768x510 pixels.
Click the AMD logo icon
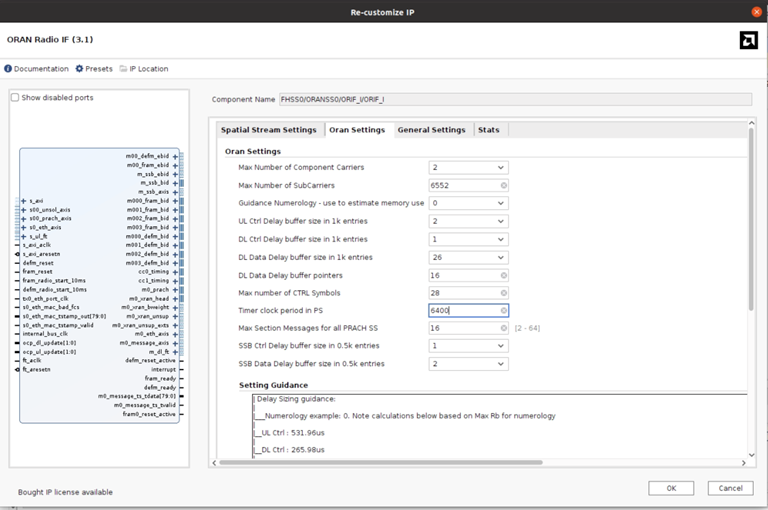coord(747,40)
